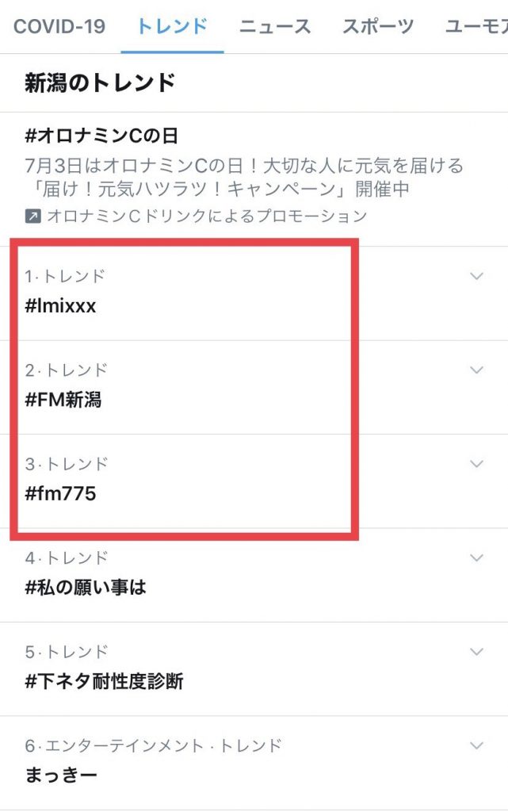
Task: Expand the chevron beside #下ネタ耐性度診断
Action: click(x=476, y=652)
